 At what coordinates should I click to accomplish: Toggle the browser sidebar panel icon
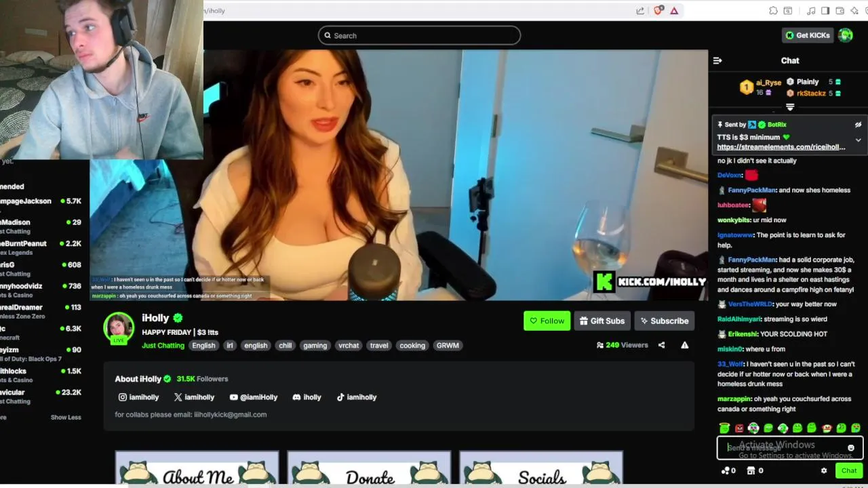pyautogui.click(x=825, y=11)
